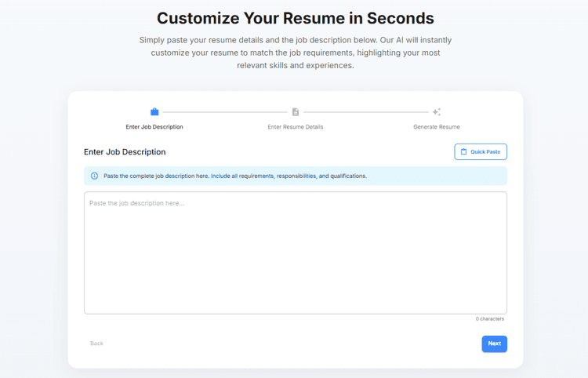Click the progress line between briefcase and document
Viewport: 588px width, 378px height.
pyautogui.click(x=225, y=112)
